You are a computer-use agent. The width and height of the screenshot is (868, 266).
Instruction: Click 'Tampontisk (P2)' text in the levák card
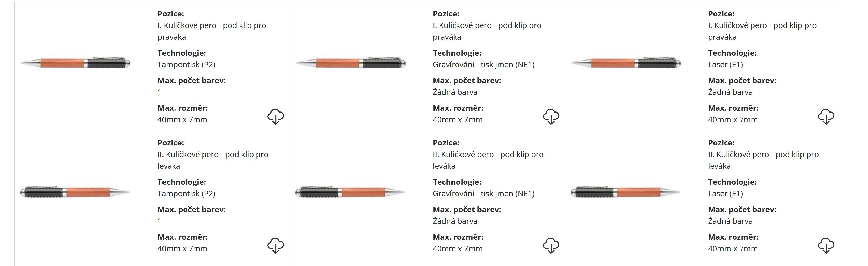point(186,193)
